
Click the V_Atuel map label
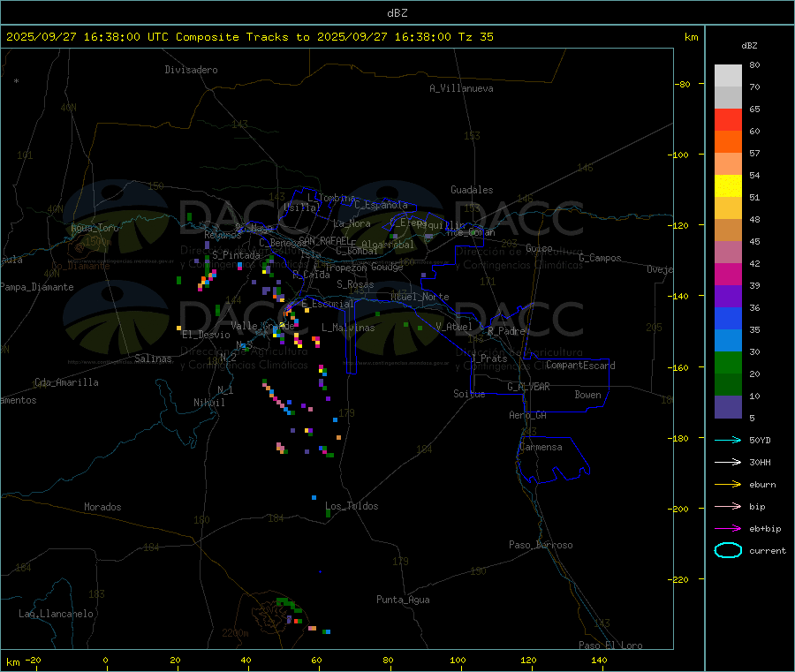[x=454, y=327]
